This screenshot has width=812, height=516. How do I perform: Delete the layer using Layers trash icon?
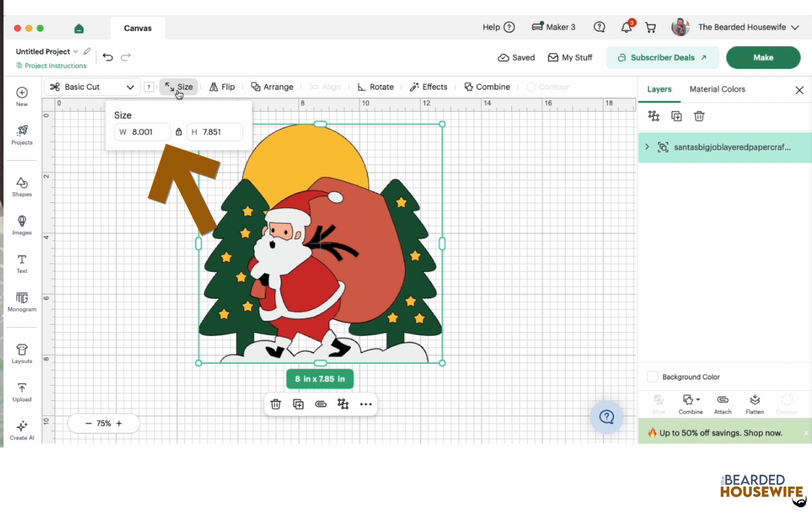(x=699, y=116)
